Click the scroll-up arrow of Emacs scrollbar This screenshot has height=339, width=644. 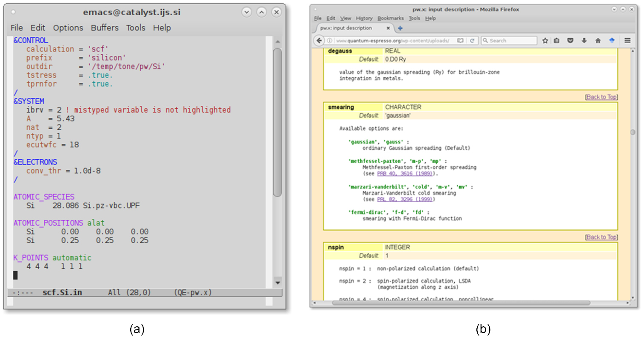(278, 42)
